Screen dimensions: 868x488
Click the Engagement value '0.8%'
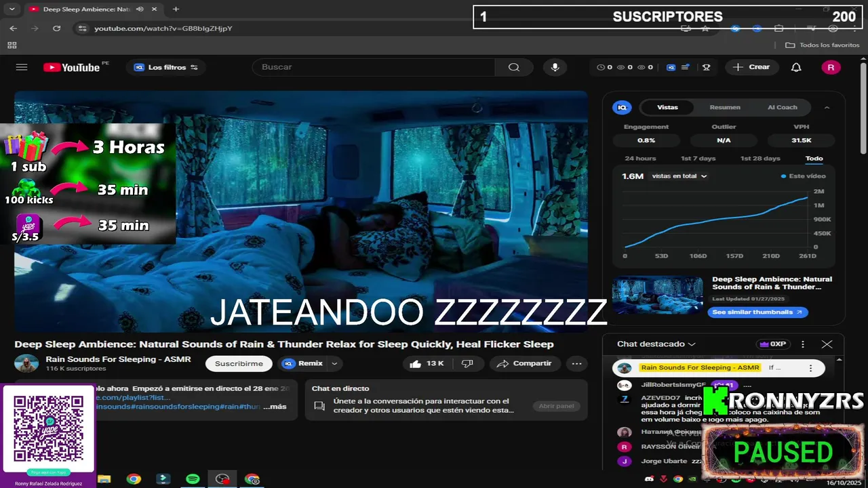point(646,140)
